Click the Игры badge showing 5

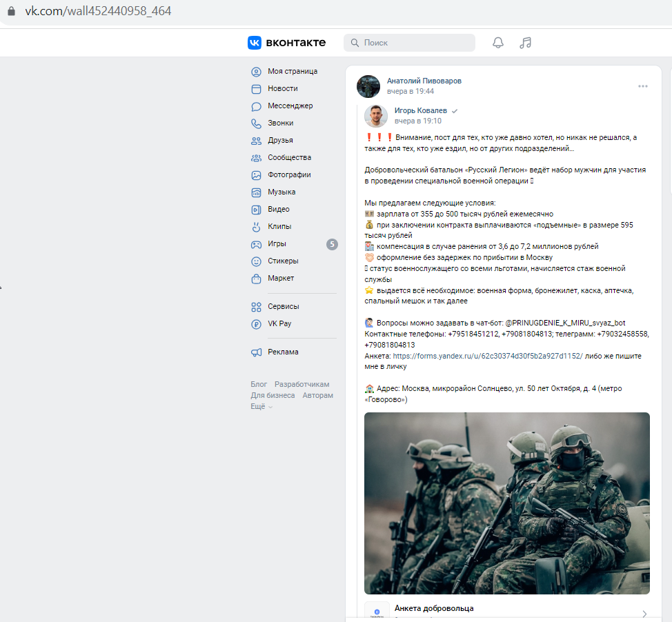[x=332, y=244]
